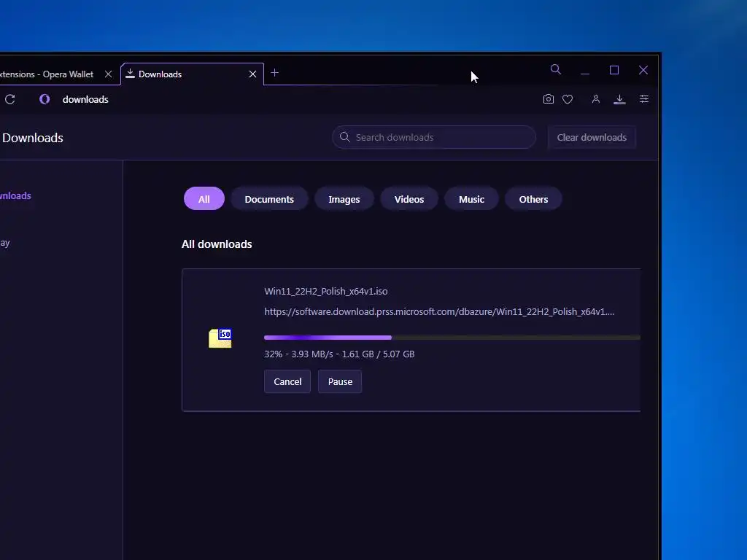Close the Opera Wallet extensions tab
747x560 pixels.
coord(108,74)
